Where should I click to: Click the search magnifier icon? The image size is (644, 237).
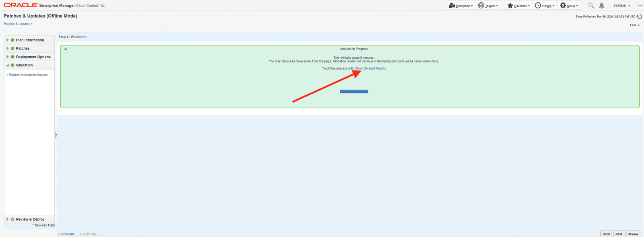click(591, 6)
